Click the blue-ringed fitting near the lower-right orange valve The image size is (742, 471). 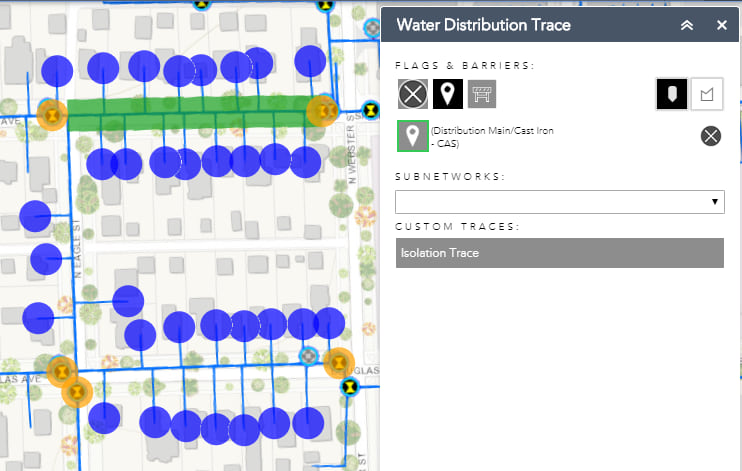coord(309,356)
